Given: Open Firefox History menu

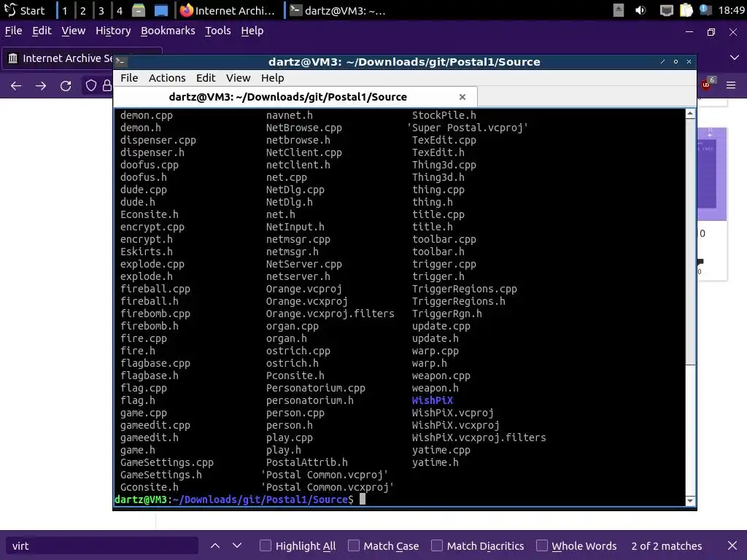Looking at the screenshot, I should (113, 31).
